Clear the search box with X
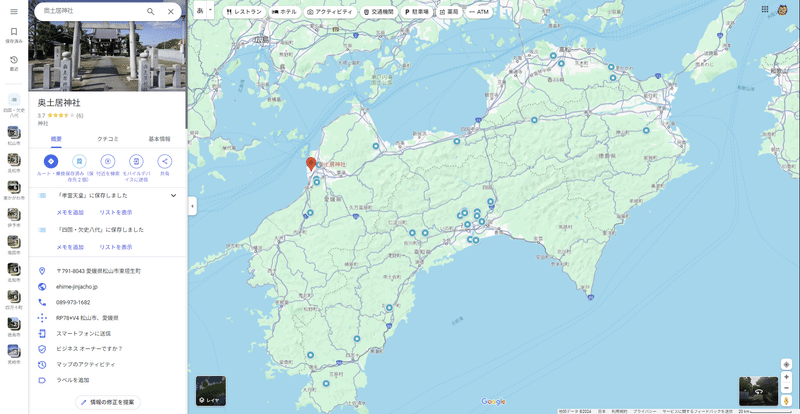The width and height of the screenshot is (800, 414). [x=171, y=11]
